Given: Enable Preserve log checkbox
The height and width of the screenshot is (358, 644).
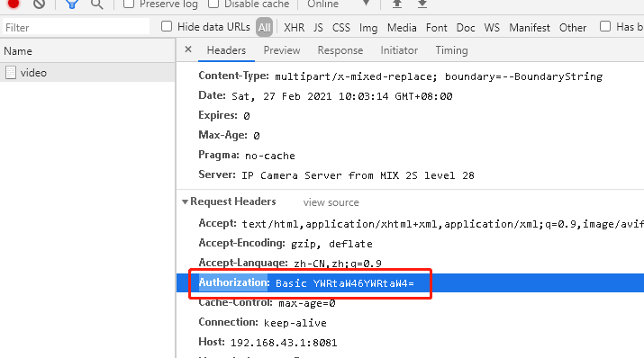Looking at the screenshot, I should 129,4.
